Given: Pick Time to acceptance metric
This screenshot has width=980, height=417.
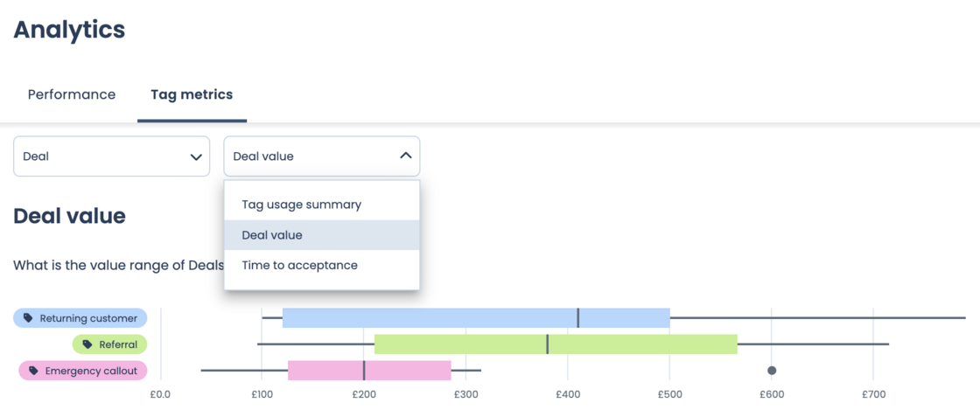Looking at the screenshot, I should [299, 265].
